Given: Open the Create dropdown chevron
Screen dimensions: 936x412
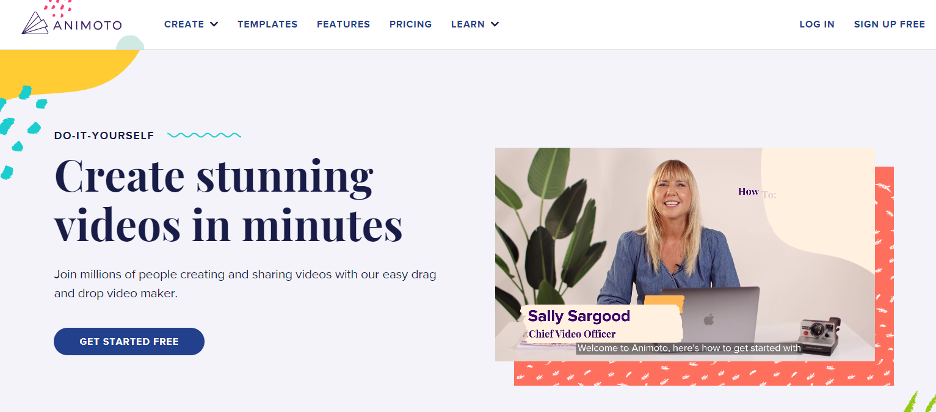Looking at the screenshot, I should 214,24.
